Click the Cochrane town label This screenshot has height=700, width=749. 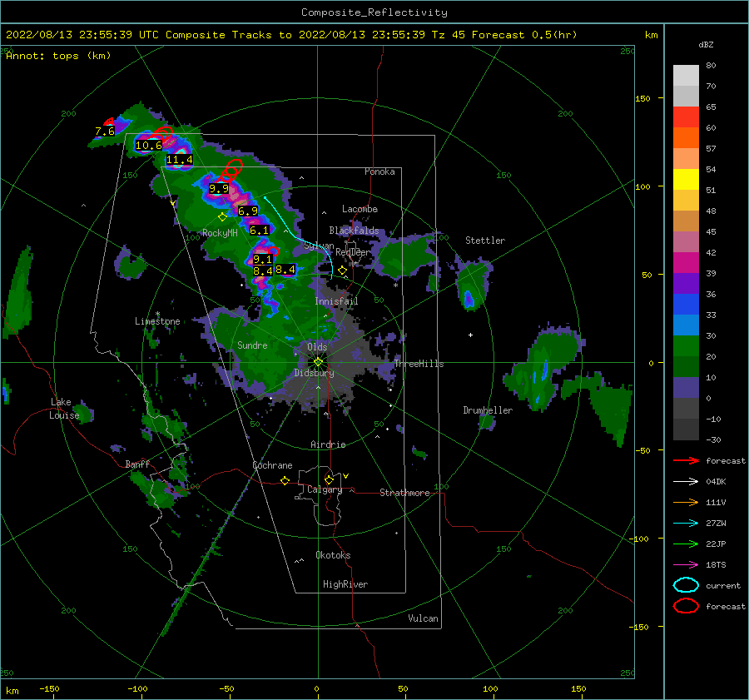[x=272, y=465]
